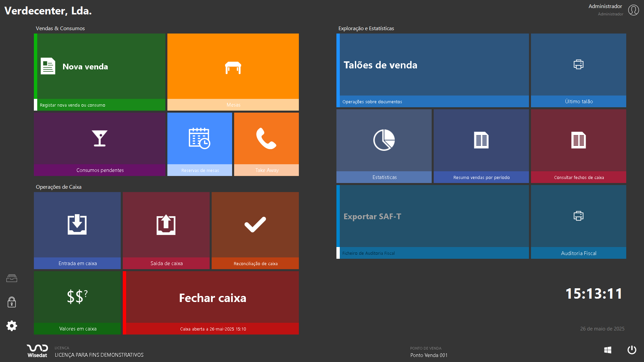Open settings gear in left sidebar
This screenshot has width=644, height=362.
(12, 326)
